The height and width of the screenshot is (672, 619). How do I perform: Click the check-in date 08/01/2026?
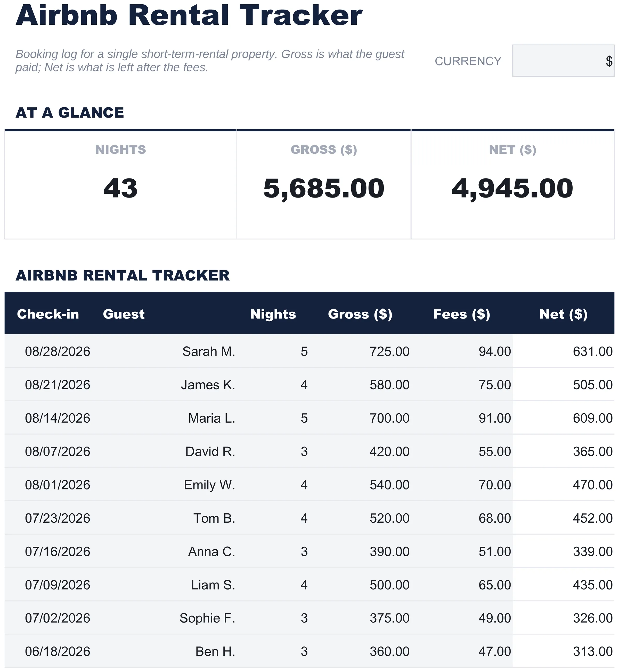pyautogui.click(x=58, y=485)
